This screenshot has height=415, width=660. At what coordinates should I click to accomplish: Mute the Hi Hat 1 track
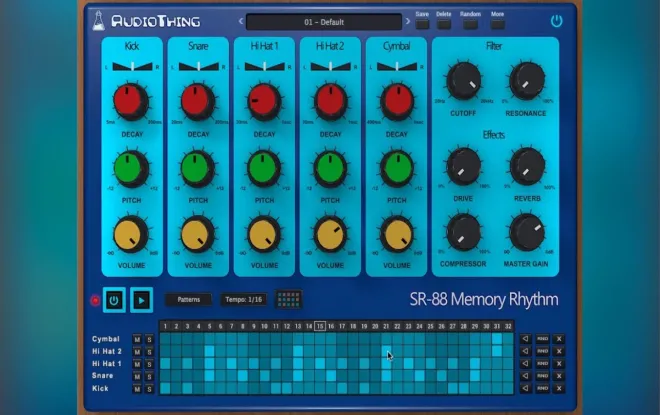[x=137, y=364]
